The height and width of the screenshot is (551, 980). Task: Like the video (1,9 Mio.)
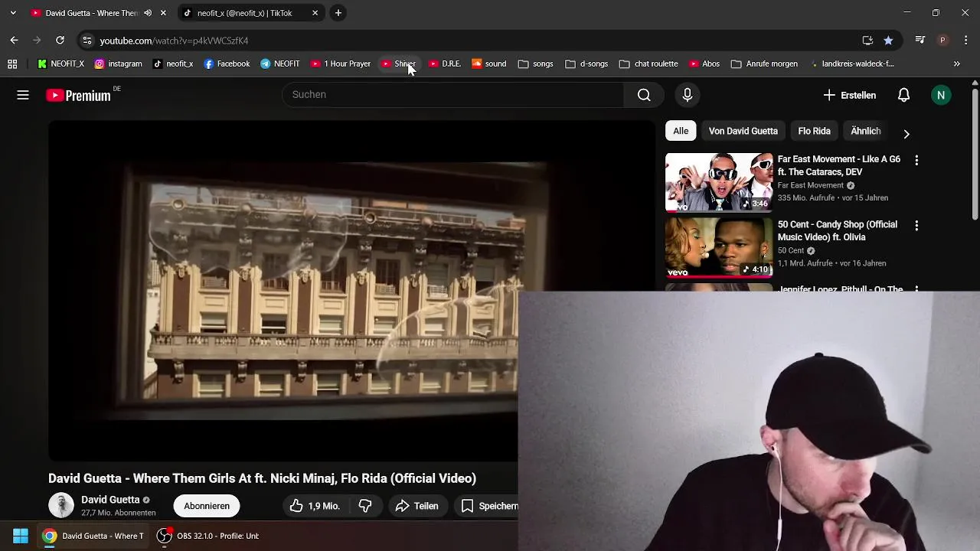314,506
